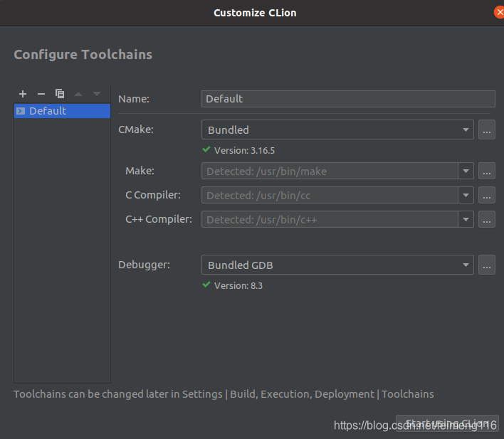Browse for C Compiler executable
The width and height of the screenshot is (504, 439).
coord(487,195)
